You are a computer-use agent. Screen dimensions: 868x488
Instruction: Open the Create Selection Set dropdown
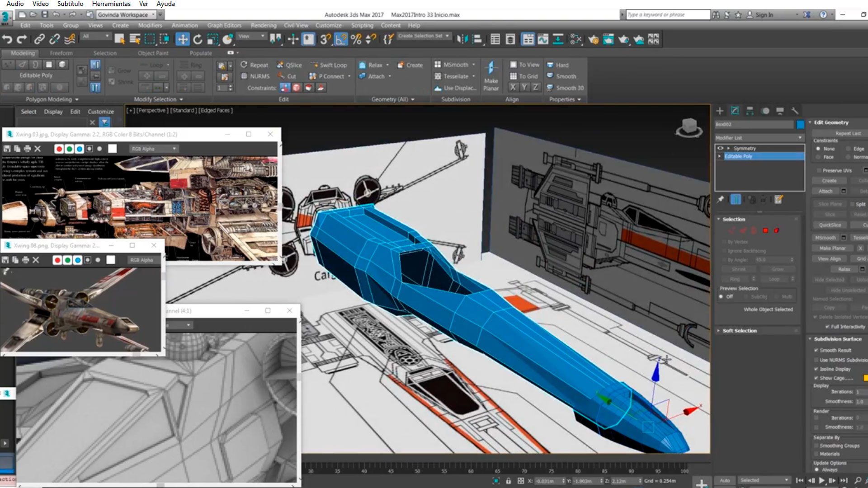[x=424, y=36]
